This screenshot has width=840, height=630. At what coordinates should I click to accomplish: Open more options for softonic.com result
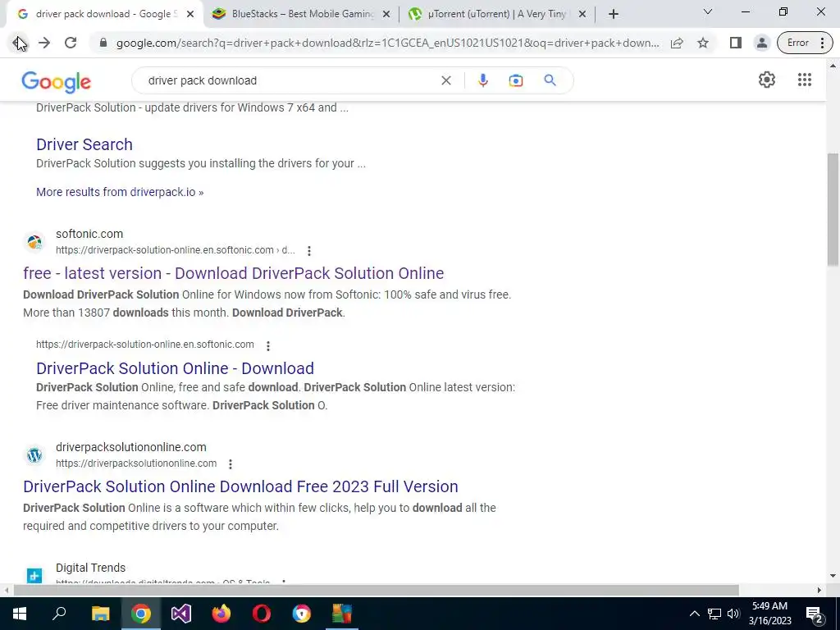(309, 251)
